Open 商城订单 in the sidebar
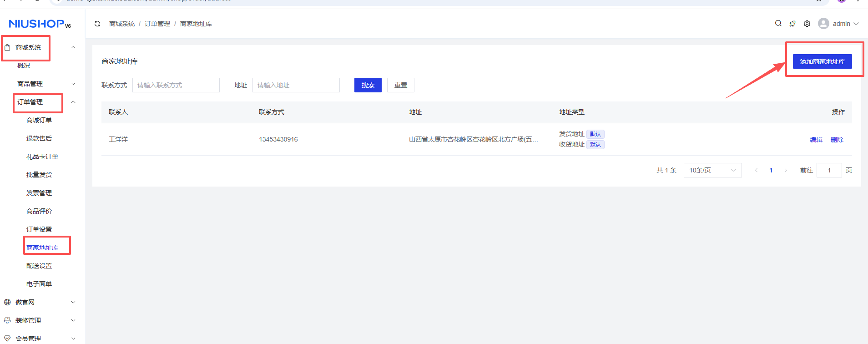The image size is (868, 344). click(39, 120)
